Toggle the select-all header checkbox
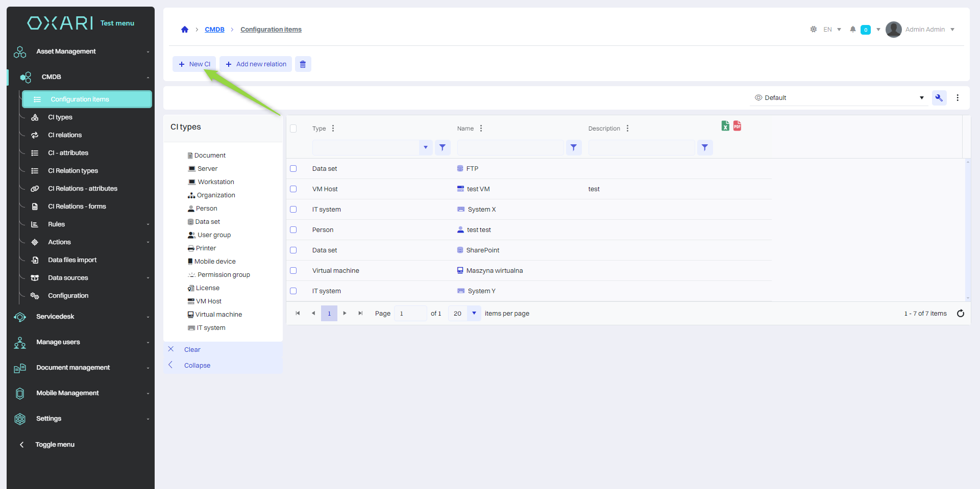This screenshot has height=489, width=980. tap(293, 128)
